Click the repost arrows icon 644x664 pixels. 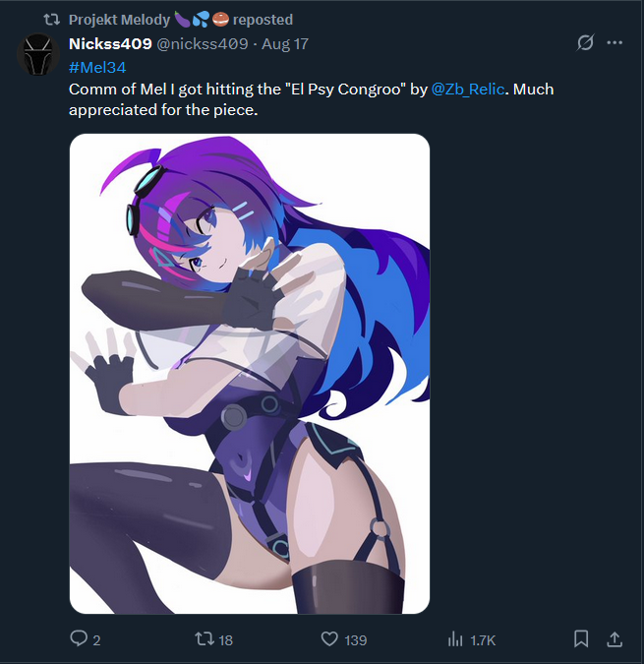[x=205, y=638]
